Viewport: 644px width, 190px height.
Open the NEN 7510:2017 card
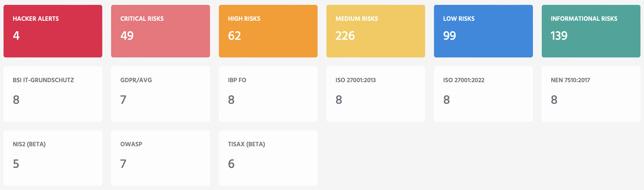tap(591, 94)
